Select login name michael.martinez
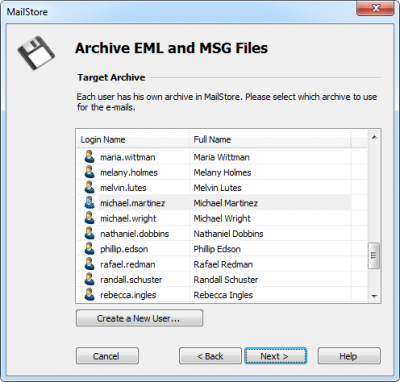 pyautogui.click(x=132, y=203)
